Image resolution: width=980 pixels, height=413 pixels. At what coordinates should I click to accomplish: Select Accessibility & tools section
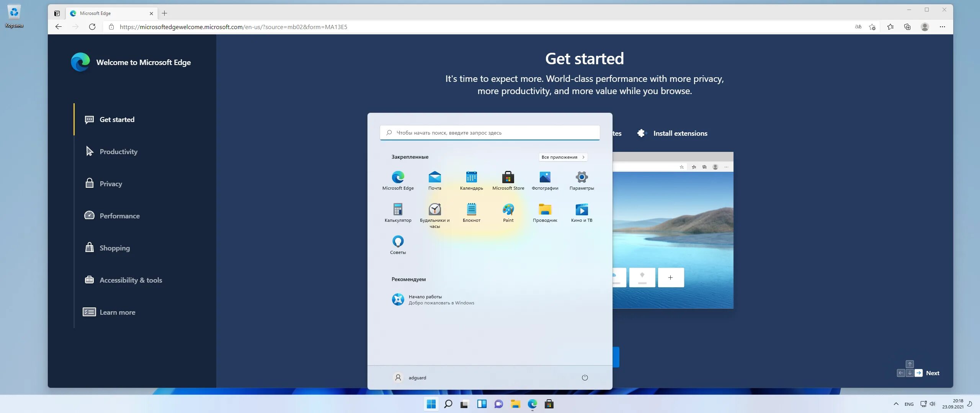(123, 280)
